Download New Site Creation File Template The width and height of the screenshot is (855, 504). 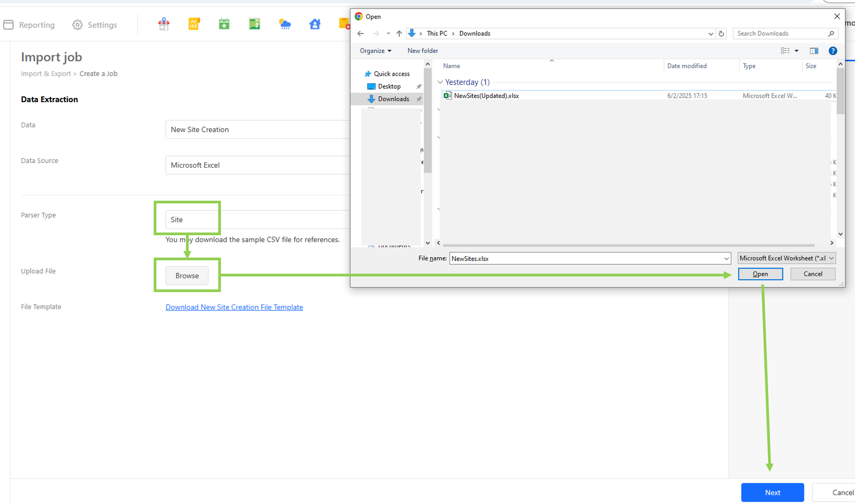(234, 307)
